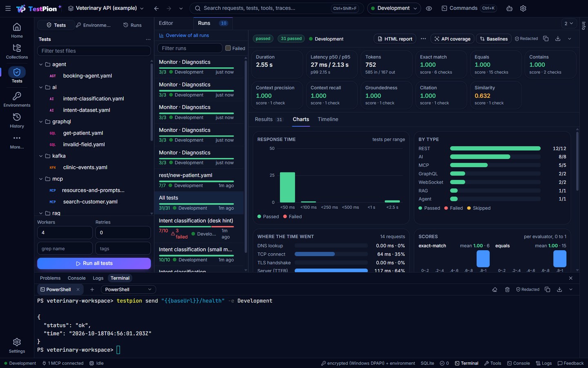The width and height of the screenshot is (588, 368).
Task: Collapse the graphql folder in the test tree
Action: tap(41, 121)
